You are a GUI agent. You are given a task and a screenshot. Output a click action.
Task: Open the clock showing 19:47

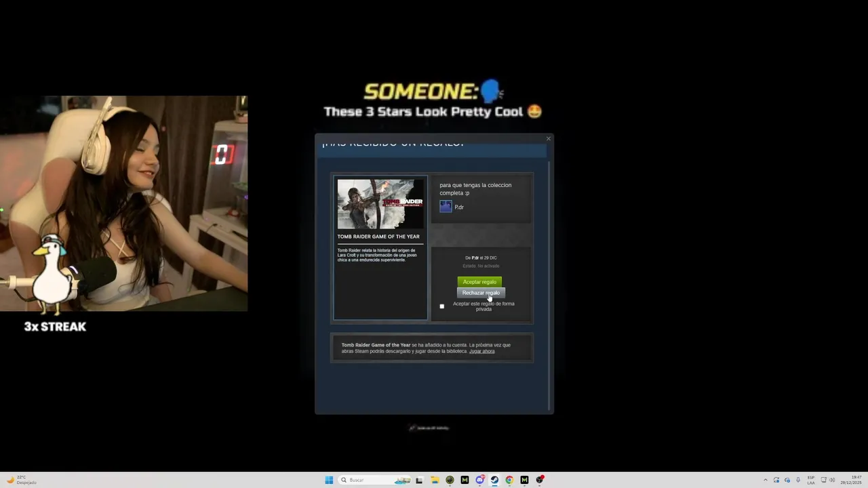(850, 480)
